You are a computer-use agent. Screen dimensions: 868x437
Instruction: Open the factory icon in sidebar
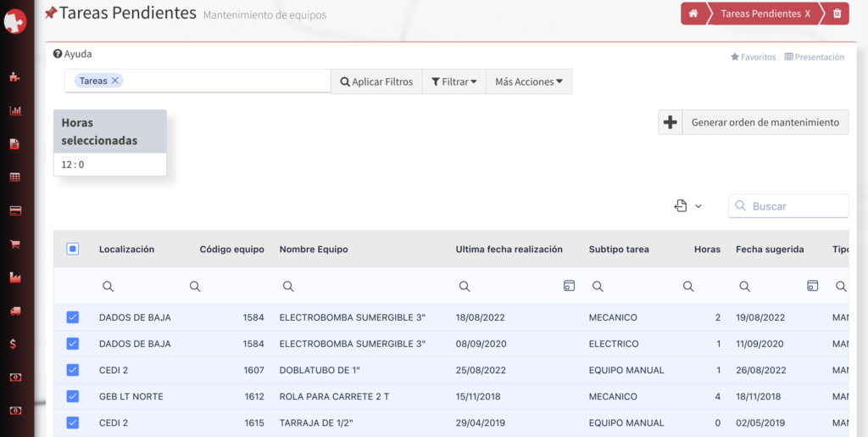(x=14, y=277)
